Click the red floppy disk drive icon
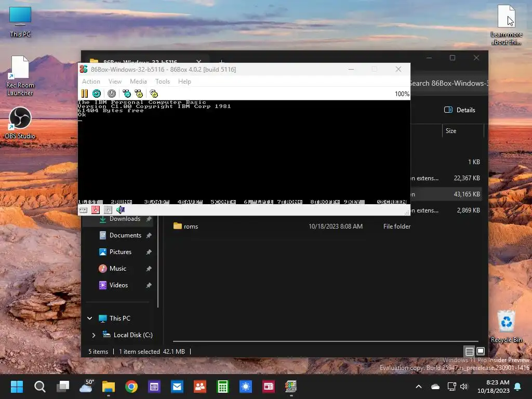532x399 pixels. click(x=96, y=210)
